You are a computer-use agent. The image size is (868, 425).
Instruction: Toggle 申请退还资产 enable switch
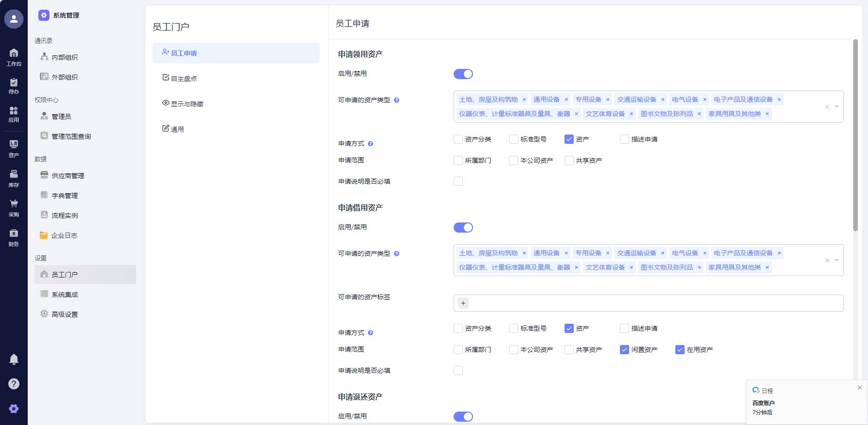(463, 417)
